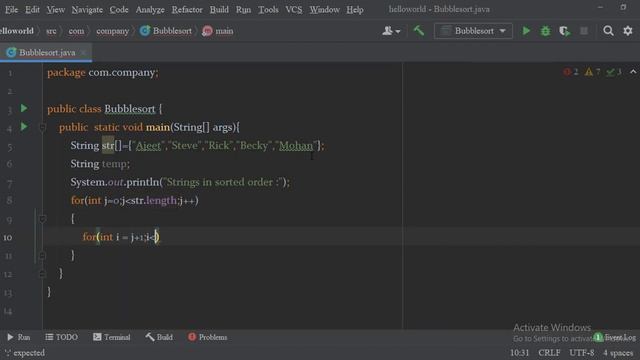Viewport: 640px width, 360px height.
Task: Click the main method breadcrumb
Action: pyautogui.click(x=218, y=31)
